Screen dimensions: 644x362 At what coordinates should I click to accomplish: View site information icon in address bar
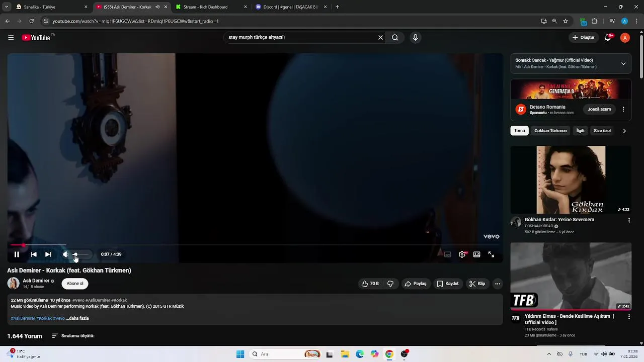click(x=46, y=21)
